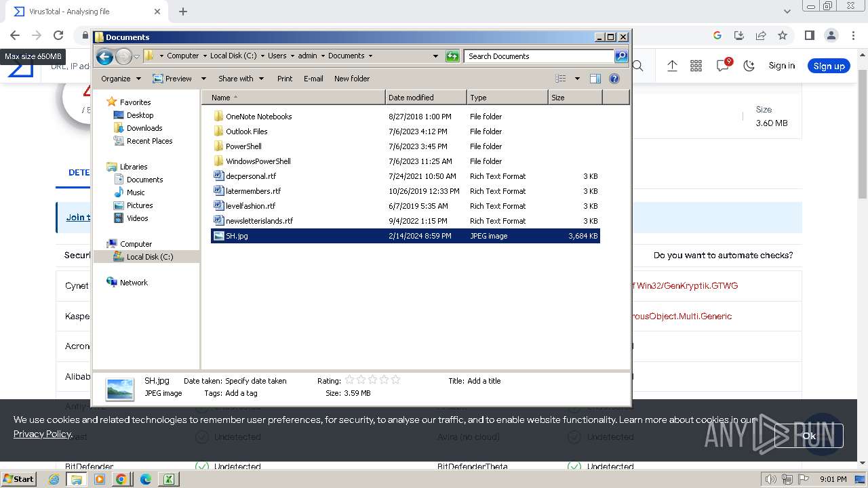This screenshot has height=488, width=868.
Task: Open Excel from the taskbar
Action: coord(167,479)
